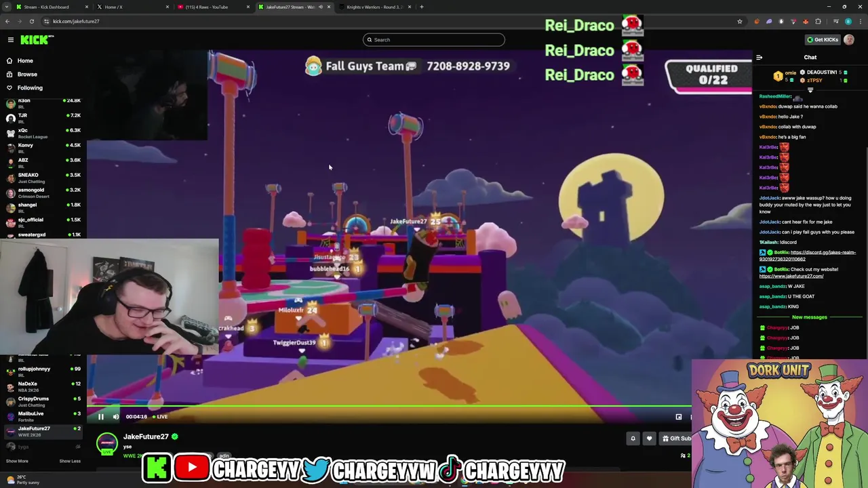This screenshot has height=488, width=868.
Task: Click the Kick search field
Action: pyautogui.click(x=434, y=39)
